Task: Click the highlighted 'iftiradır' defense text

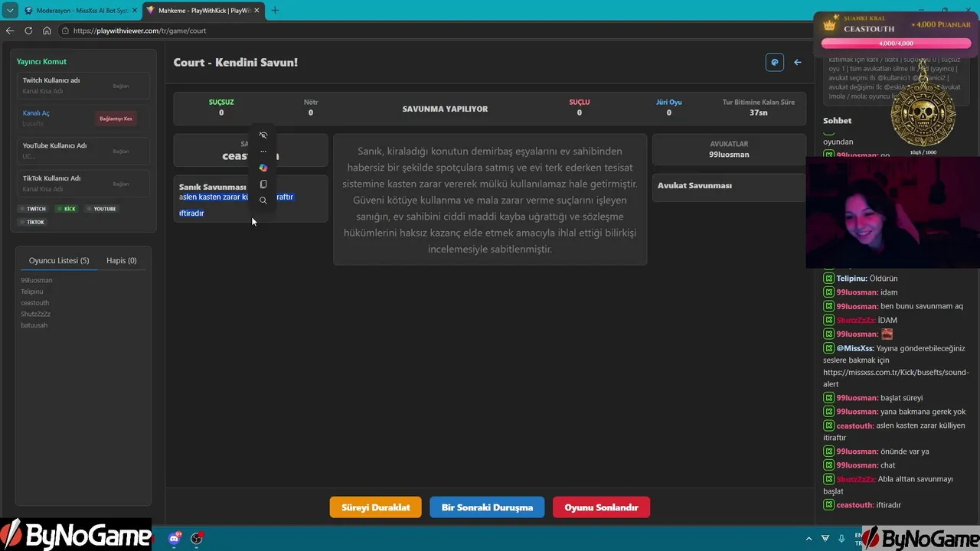Action: point(191,214)
